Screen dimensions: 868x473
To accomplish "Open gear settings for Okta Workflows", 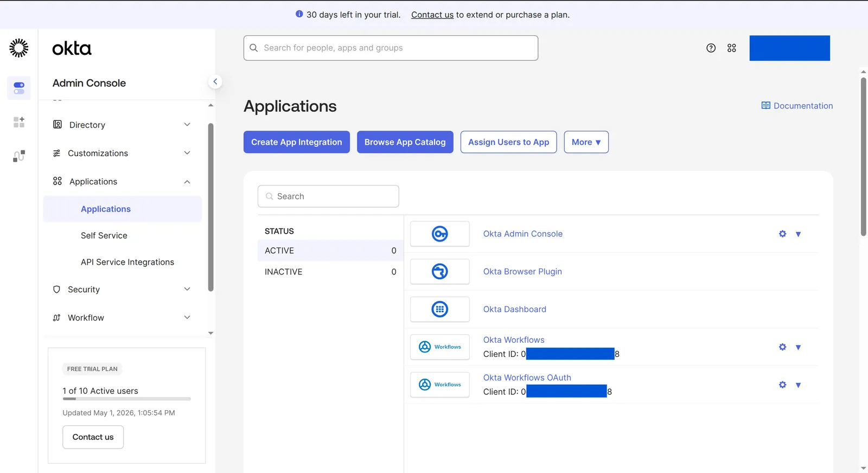I will [x=782, y=347].
